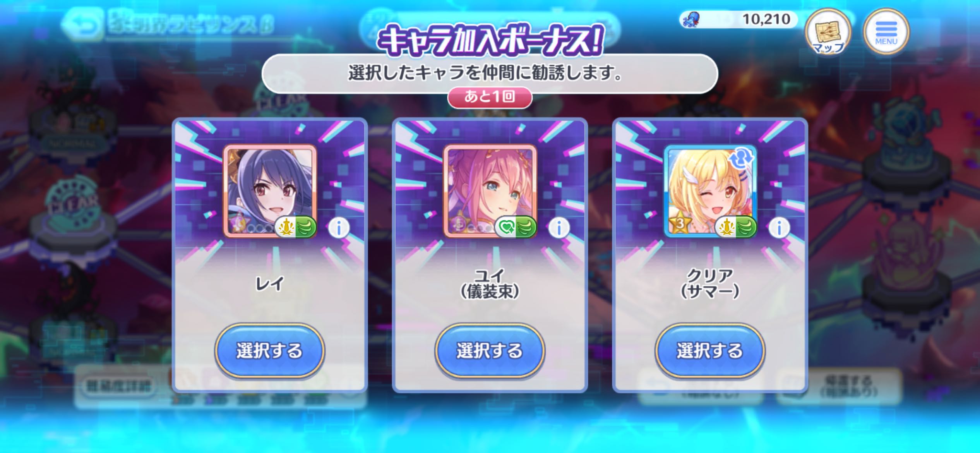Click the 10,210 currency counter
This screenshot has width=980, height=453.
click(766, 19)
